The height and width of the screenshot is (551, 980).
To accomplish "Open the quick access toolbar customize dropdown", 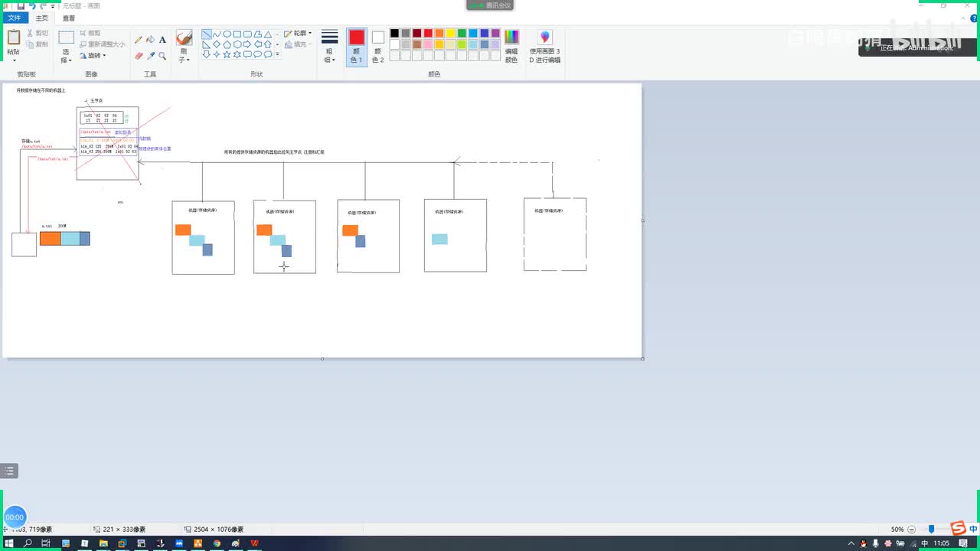I will [53, 6].
